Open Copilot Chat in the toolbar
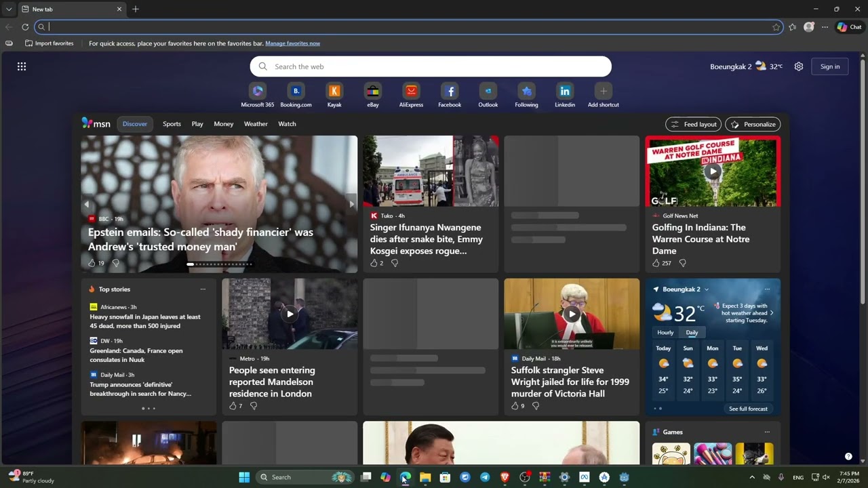This screenshot has height=488, width=868. pos(850,27)
